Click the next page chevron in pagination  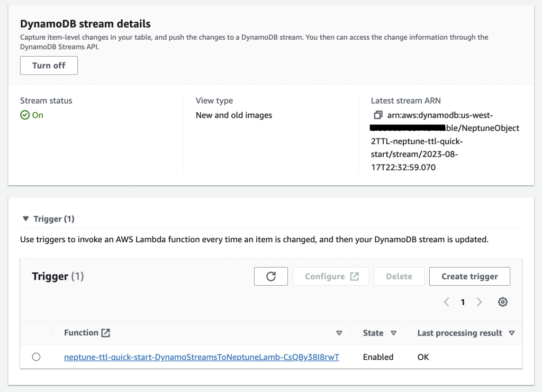point(479,302)
